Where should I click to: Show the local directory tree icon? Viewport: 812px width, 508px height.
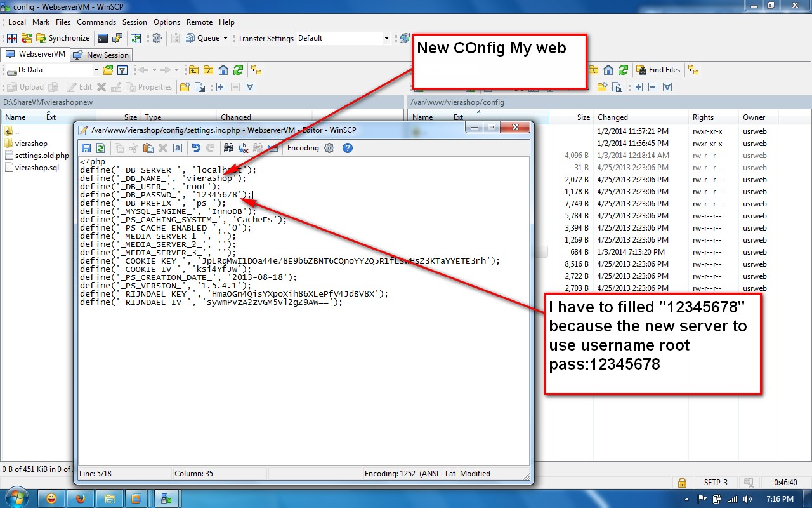[x=256, y=70]
